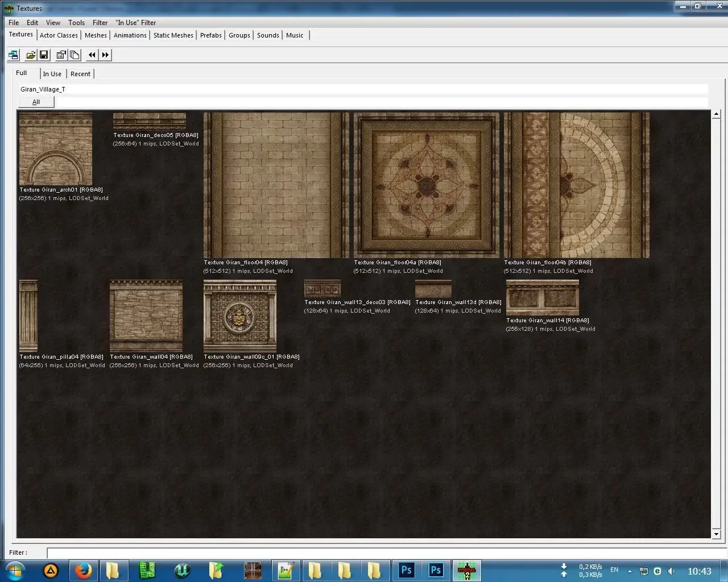The height and width of the screenshot is (582, 728).
Task: Switch to the Sounds tab
Action: click(268, 35)
